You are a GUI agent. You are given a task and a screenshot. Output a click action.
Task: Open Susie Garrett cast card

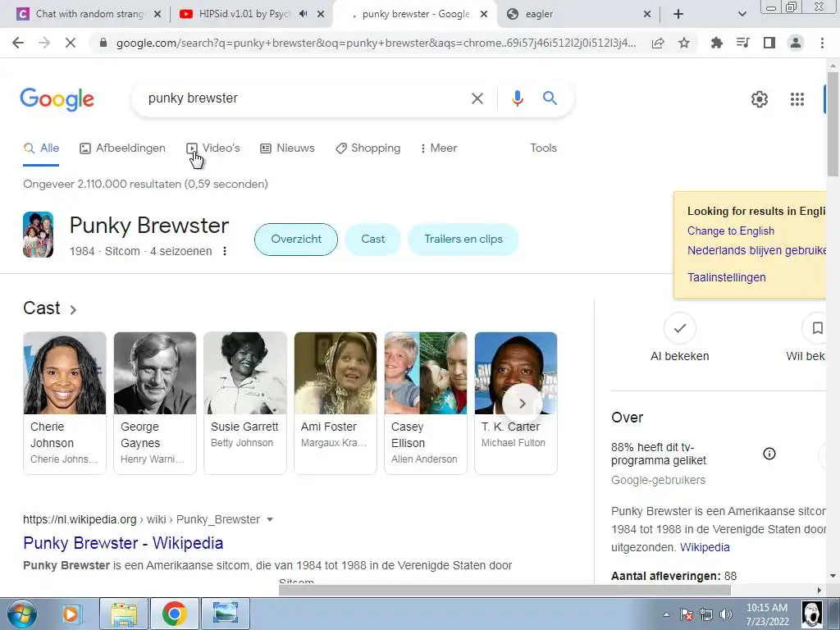click(x=244, y=403)
